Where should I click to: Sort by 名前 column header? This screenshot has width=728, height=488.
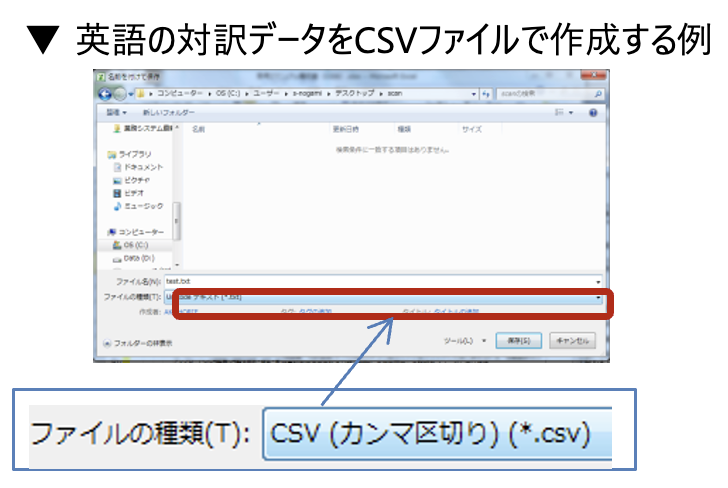click(x=198, y=129)
